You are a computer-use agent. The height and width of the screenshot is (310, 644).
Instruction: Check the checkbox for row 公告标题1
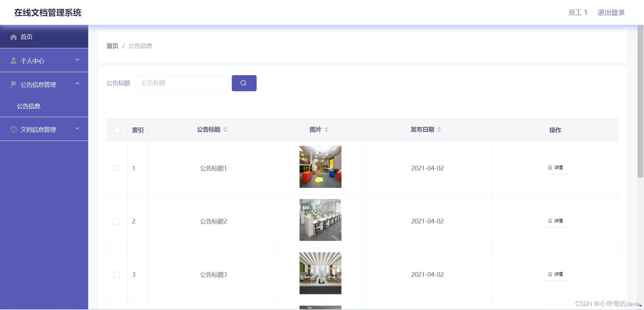[x=116, y=168]
